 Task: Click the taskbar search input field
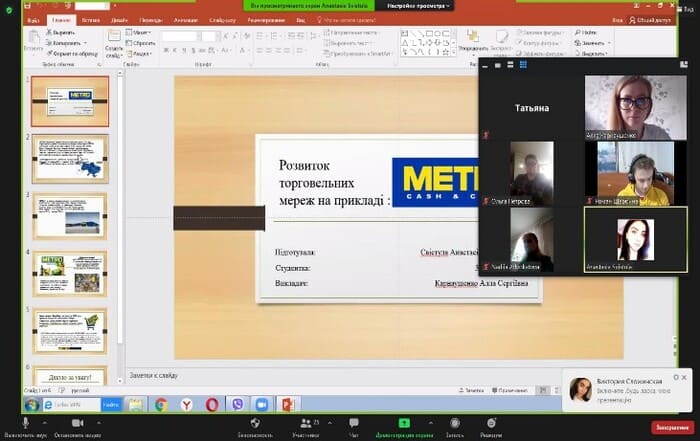pyautogui.click(x=71, y=405)
